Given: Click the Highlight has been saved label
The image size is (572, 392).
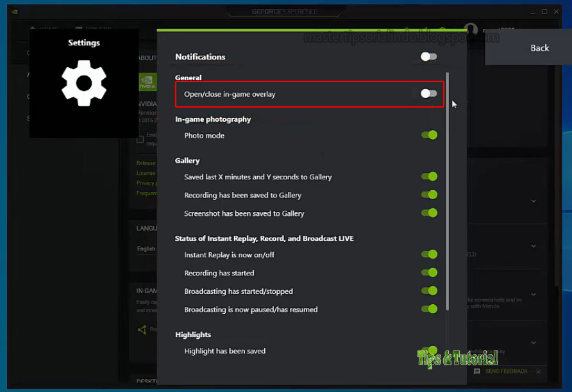Looking at the screenshot, I should click(224, 351).
